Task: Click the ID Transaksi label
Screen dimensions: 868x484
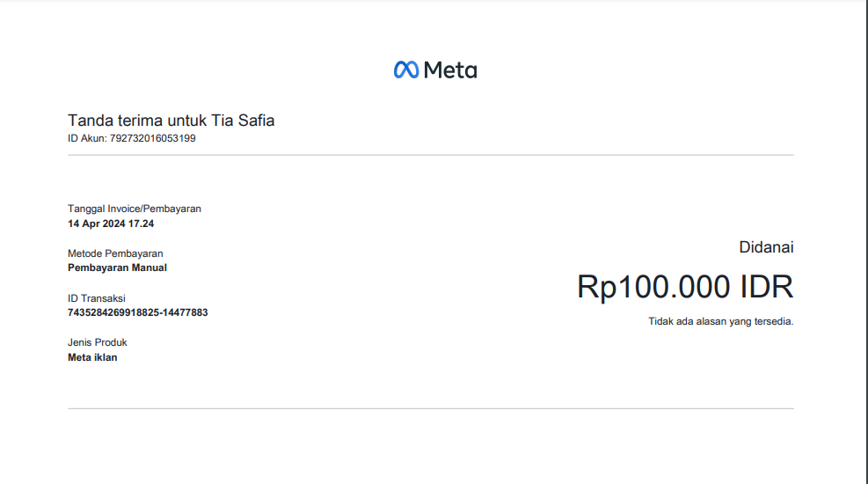Action: pyautogui.click(x=97, y=298)
